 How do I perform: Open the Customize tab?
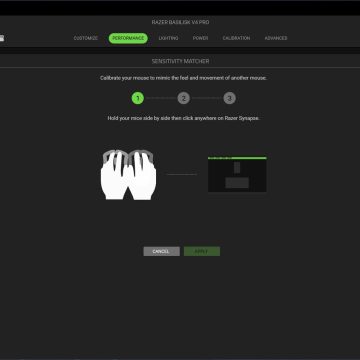86,38
